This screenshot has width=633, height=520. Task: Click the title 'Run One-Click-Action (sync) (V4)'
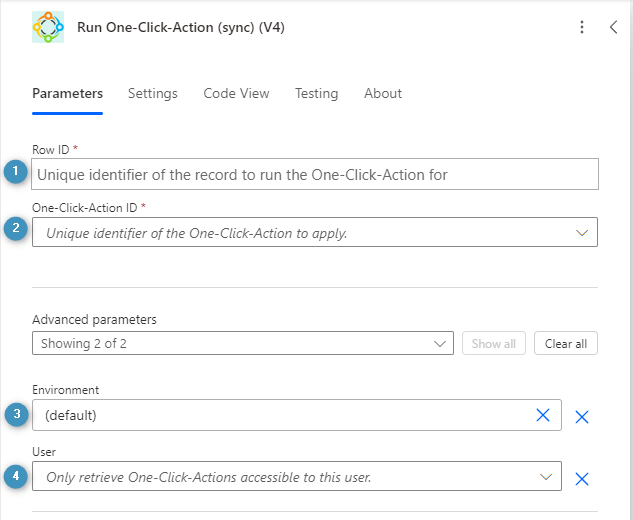pos(181,27)
